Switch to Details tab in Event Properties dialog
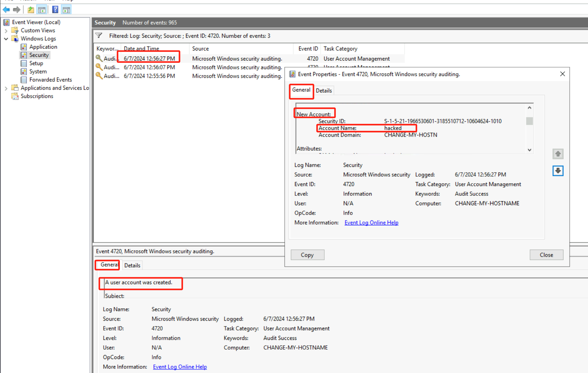This screenshot has width=588, height=373. click(324, 91)
